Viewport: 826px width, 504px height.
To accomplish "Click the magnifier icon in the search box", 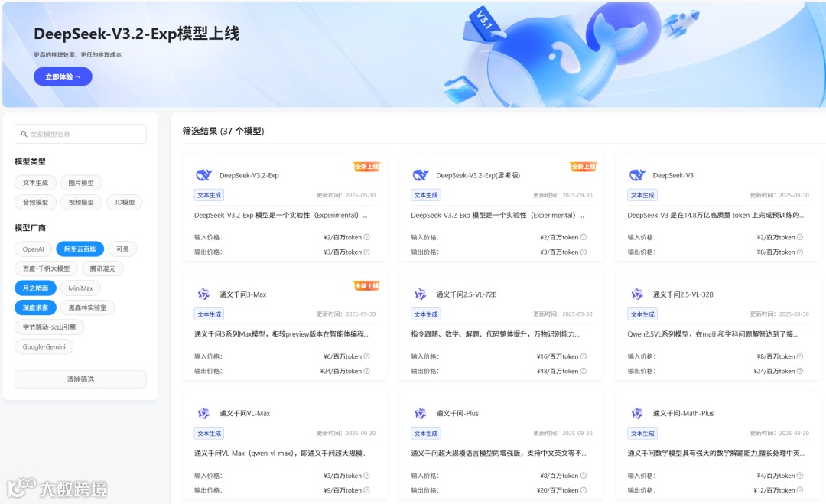I will pos(24,134).
